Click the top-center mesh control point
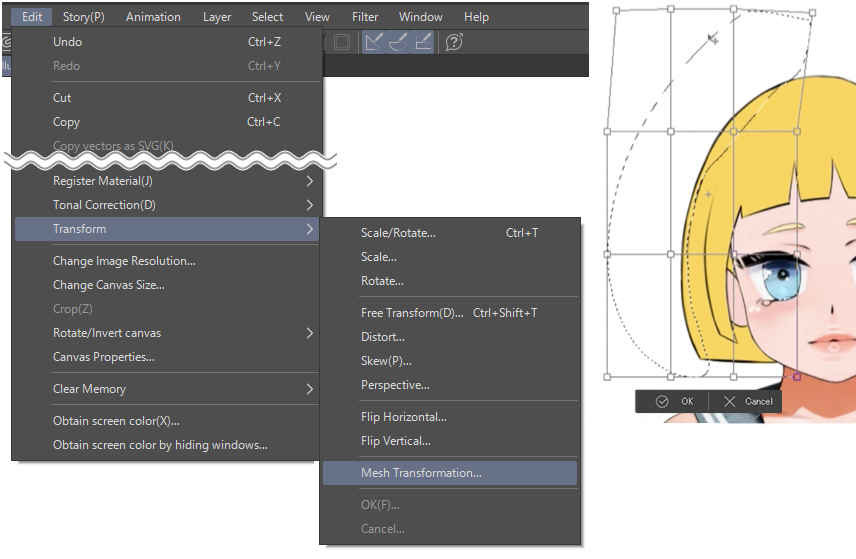The image size is (856, 559). pyautogui.click(x=734, y=9)
